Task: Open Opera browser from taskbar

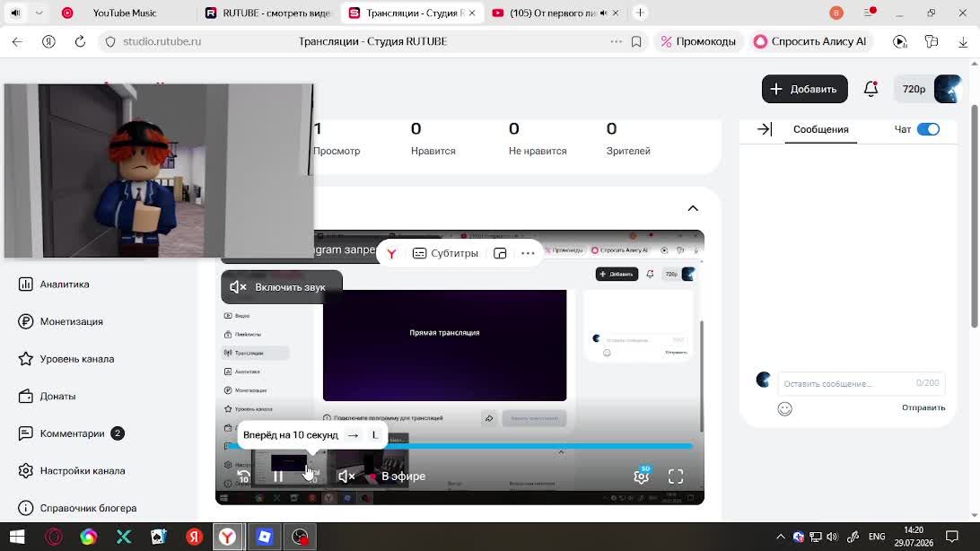Action: [x=54, y=537]
